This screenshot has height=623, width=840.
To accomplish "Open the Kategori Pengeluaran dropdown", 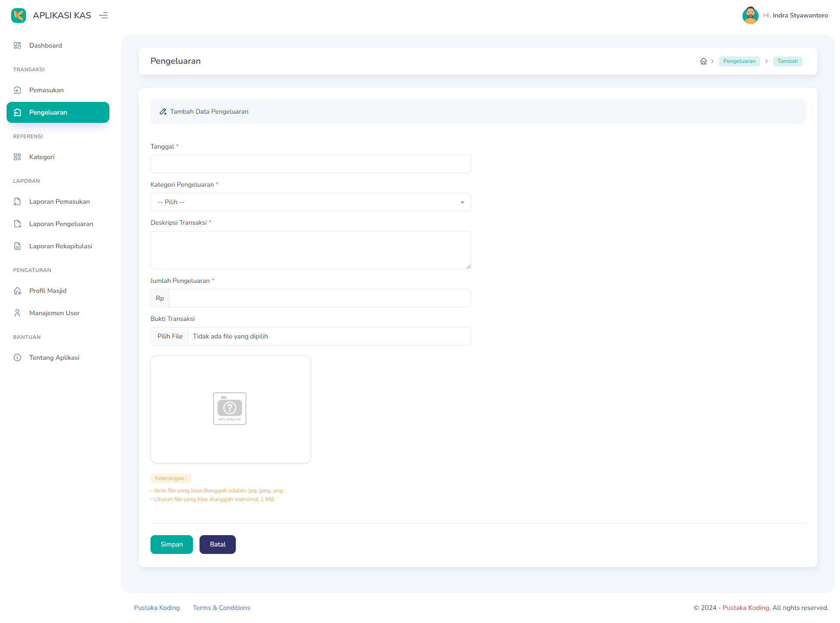I will (x=310, y=202).
